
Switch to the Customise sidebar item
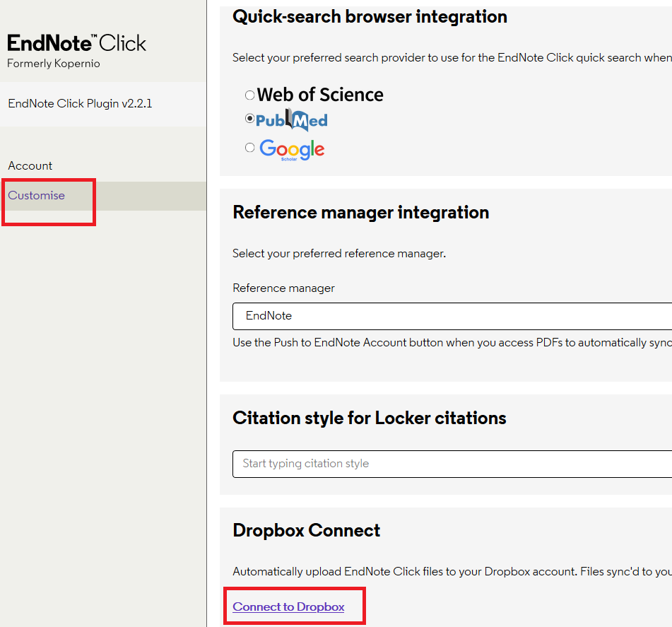(x=37, y=195)
